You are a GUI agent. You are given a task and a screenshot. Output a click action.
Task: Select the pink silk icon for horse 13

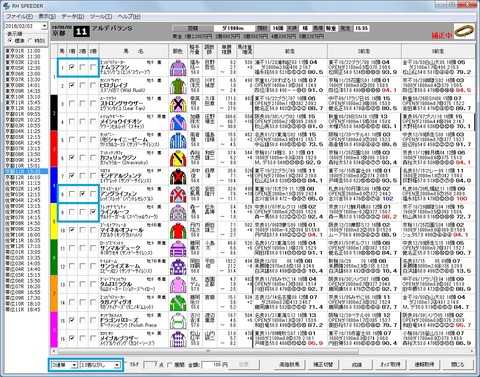click(178, 285)
